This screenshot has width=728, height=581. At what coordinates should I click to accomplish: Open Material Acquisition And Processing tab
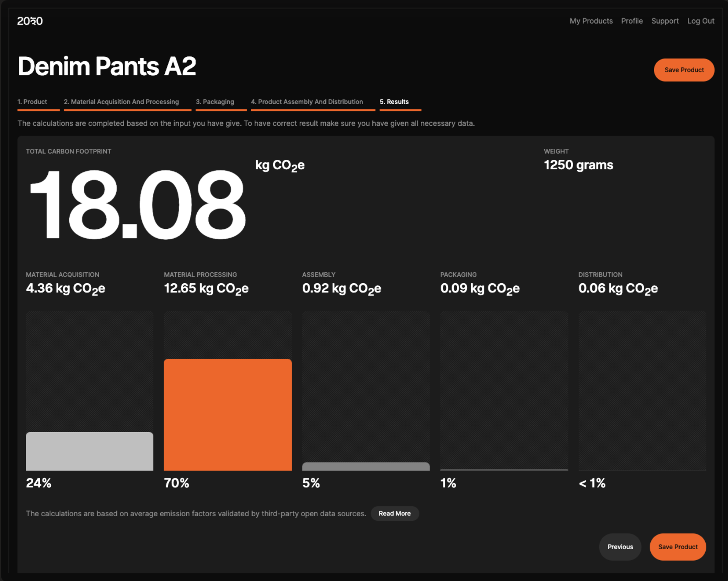121,102
